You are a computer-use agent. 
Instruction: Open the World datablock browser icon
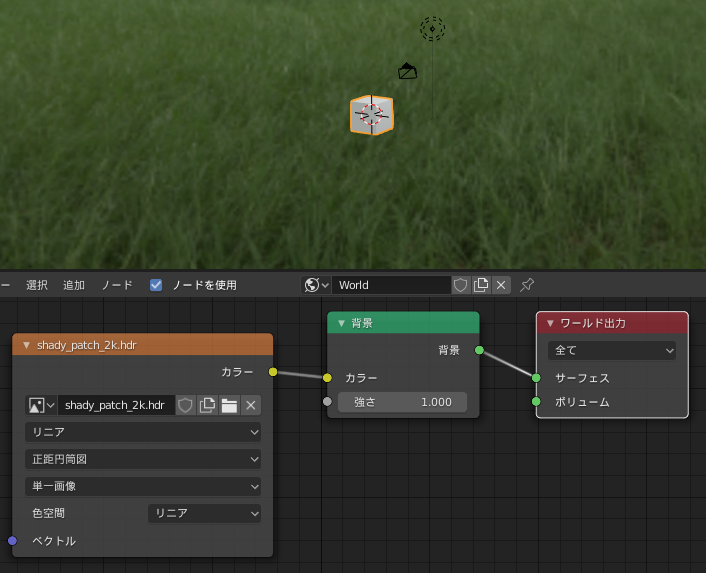pos(316,285)
